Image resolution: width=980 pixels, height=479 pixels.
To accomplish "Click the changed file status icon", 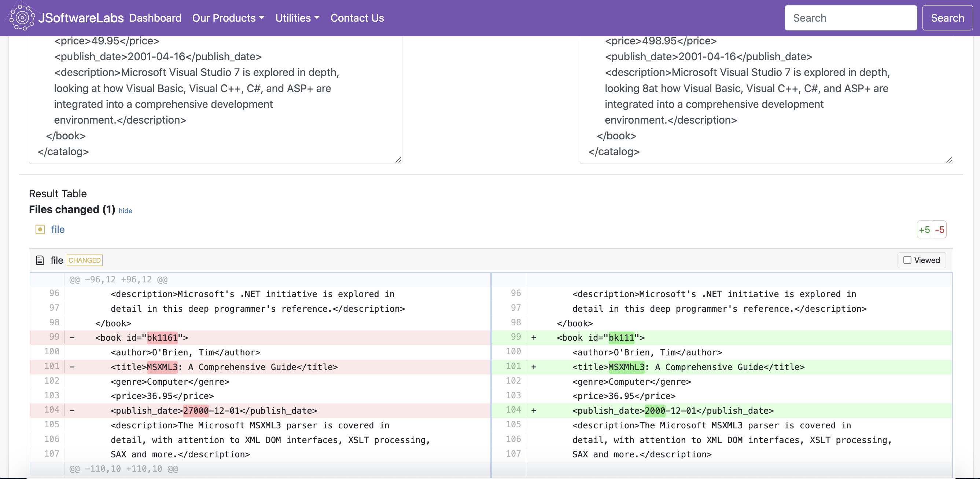I will [x=40, y=230].
